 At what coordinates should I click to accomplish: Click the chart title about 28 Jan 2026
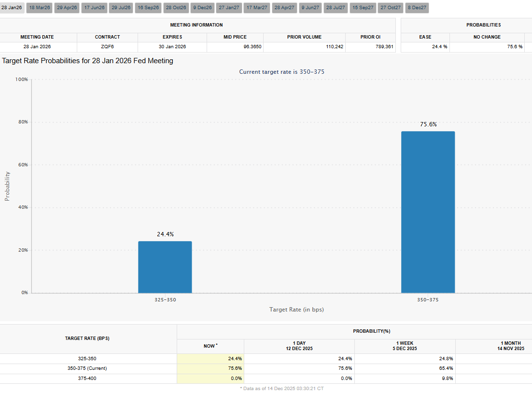pyautogui.click(x=87, y=61)
